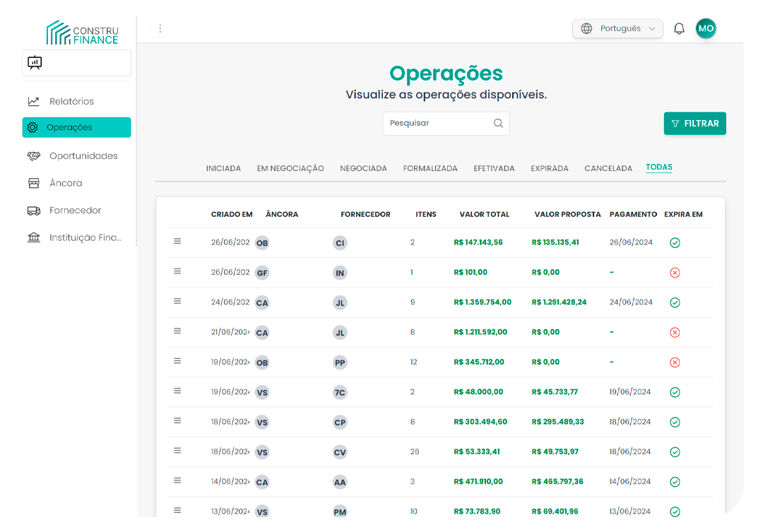The height and width of the screenshot is (532, 763).
Task: Click the presentation board icon in sidebar
Action: click(x=35, y=63)
